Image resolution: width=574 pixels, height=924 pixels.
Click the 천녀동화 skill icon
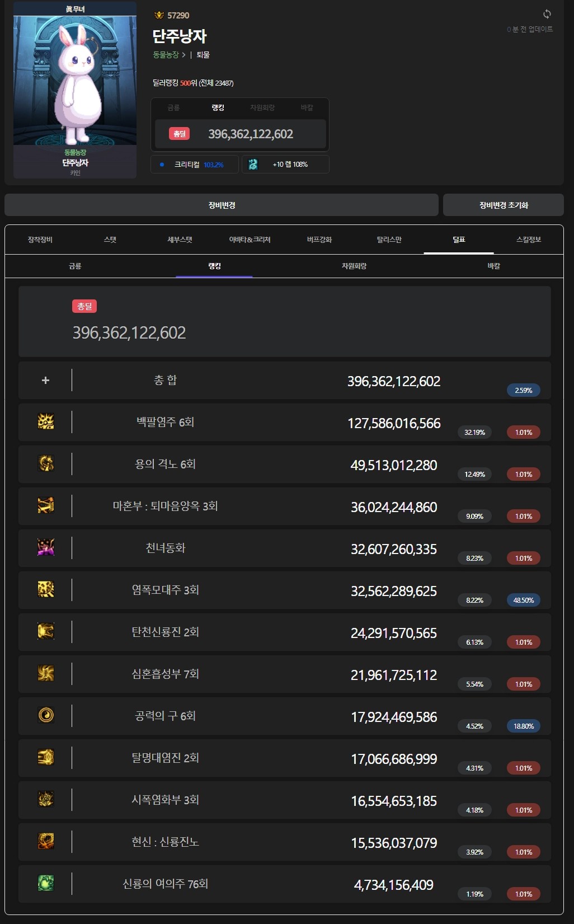pyautogui.click(x=46, y=547)
